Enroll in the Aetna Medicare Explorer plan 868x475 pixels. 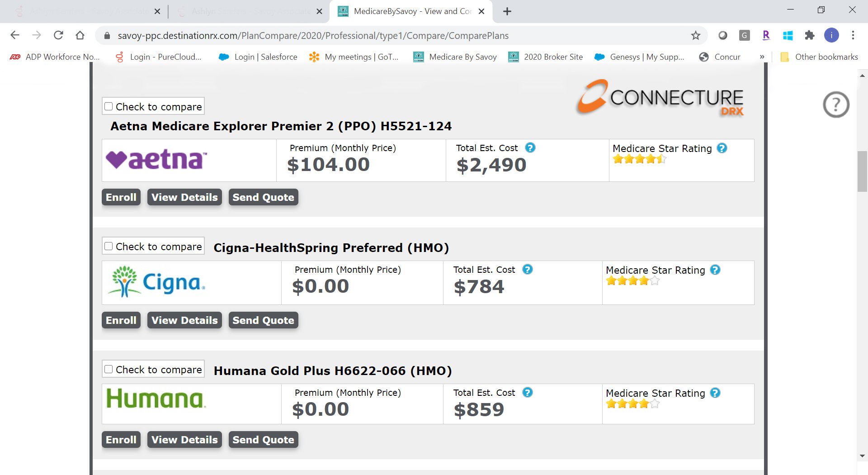tap(121, 197)
